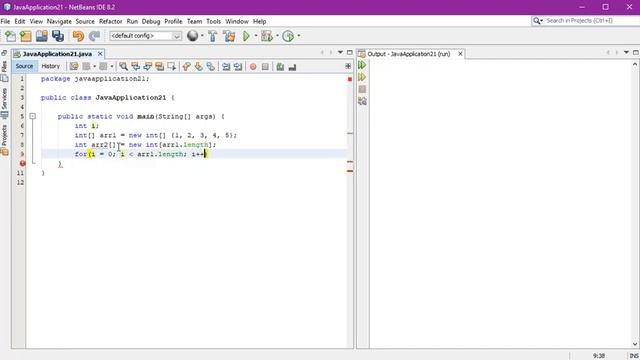Click the Find Previous Occurrence icon
The height and width of the screenshot is (360, 640).
pyautogui.click(x=136, y=67)
